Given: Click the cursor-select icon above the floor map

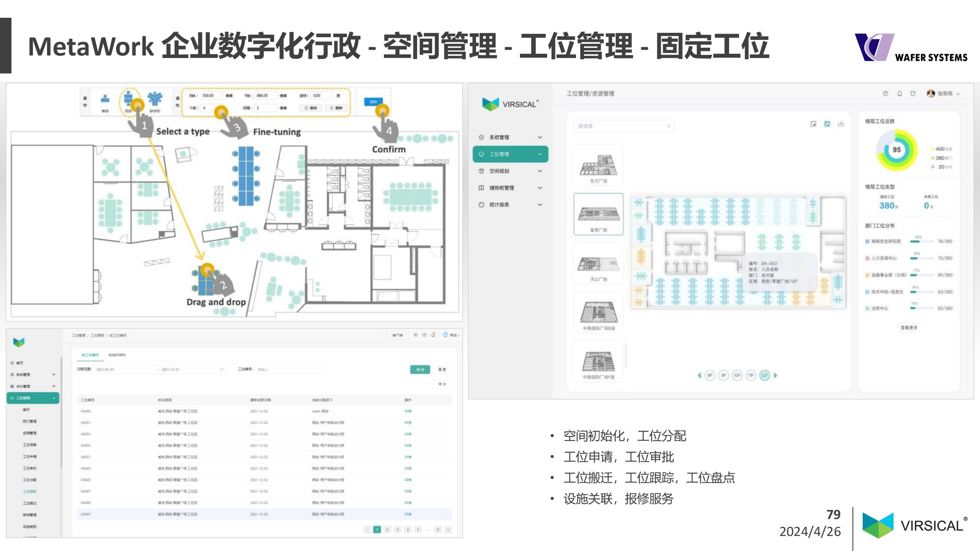Looking at the screenshot, I should tap(813, 124).
